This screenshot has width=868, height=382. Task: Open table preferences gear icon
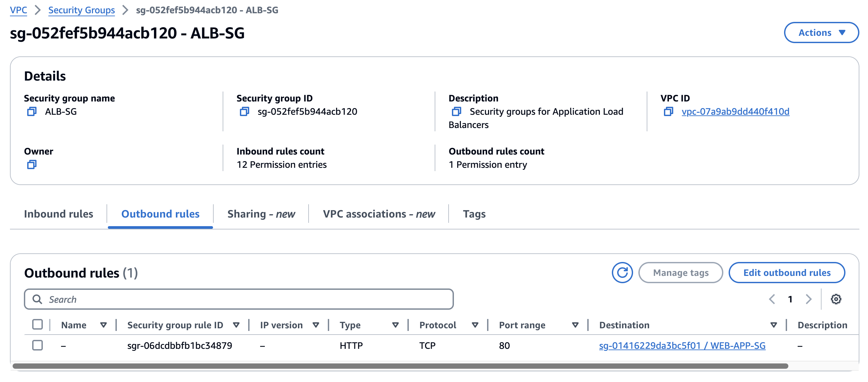coord(836,299)
